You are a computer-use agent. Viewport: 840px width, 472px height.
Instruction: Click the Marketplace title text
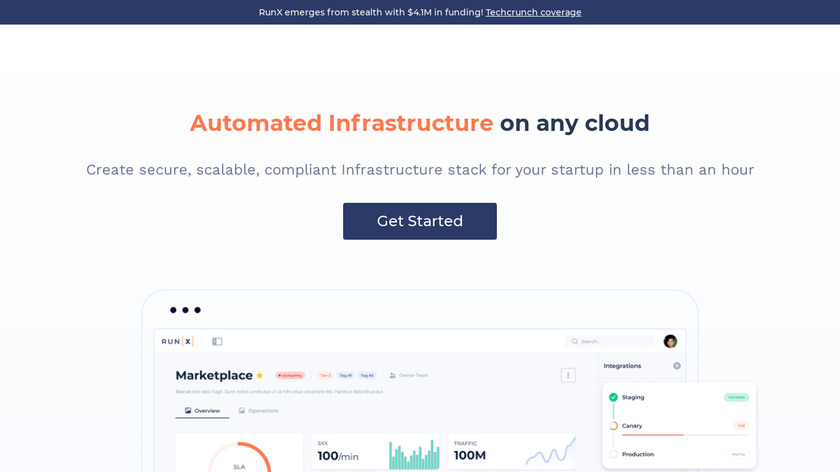tap(214, 375)
